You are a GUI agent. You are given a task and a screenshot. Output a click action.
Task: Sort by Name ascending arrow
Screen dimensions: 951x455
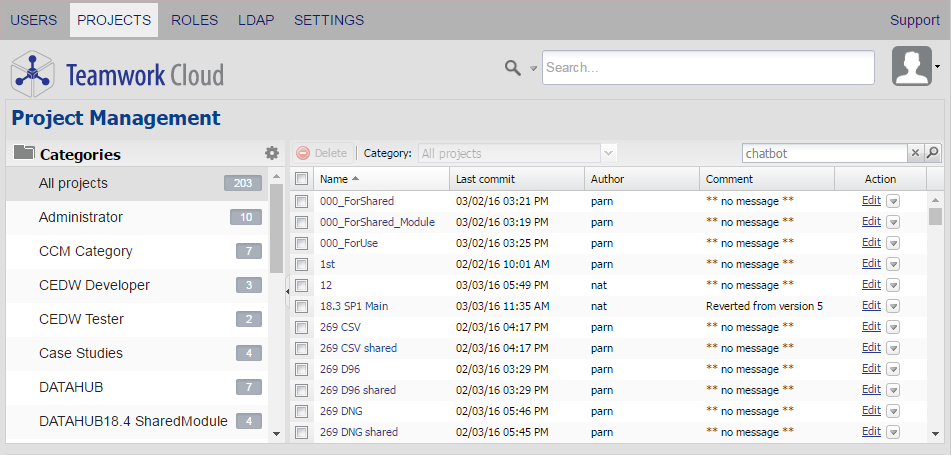pos(355,178)
